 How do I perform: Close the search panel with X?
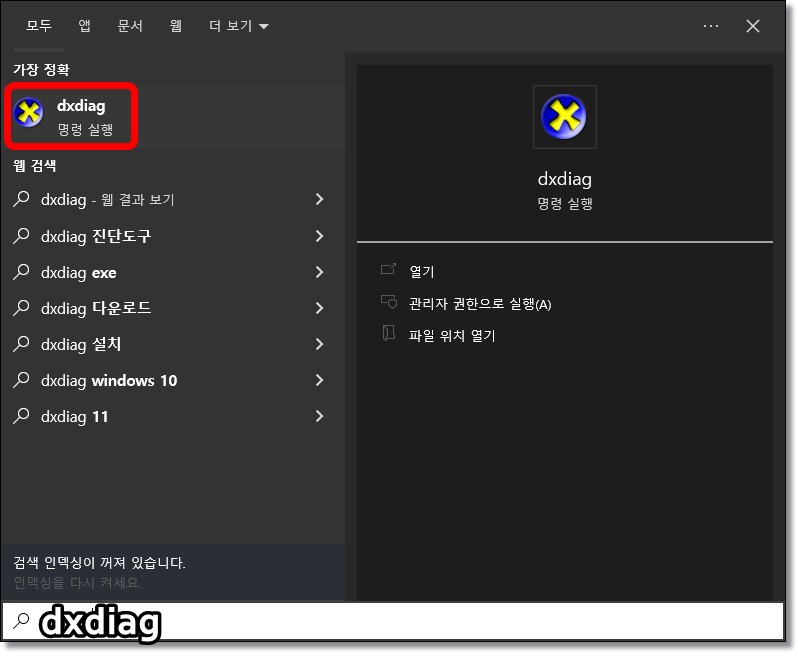tap(753, 26)
